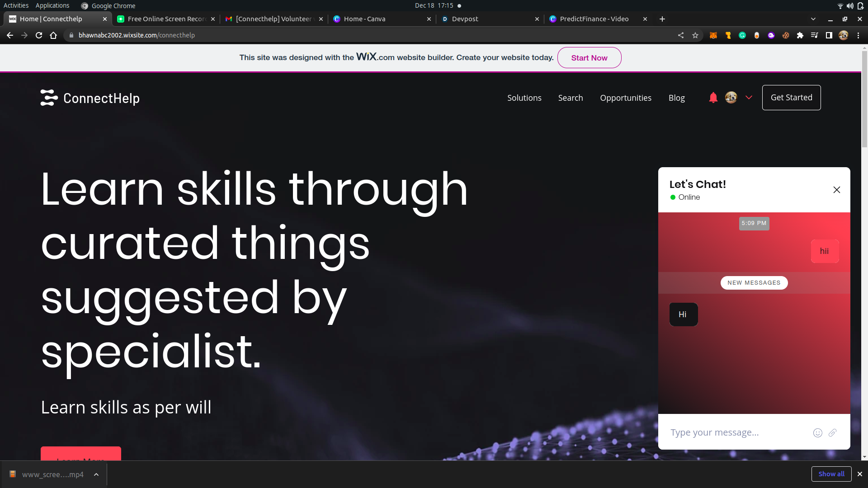The image size is (868, 488).
Task: Click the Wix Start Now button
Action: [589, 58]
